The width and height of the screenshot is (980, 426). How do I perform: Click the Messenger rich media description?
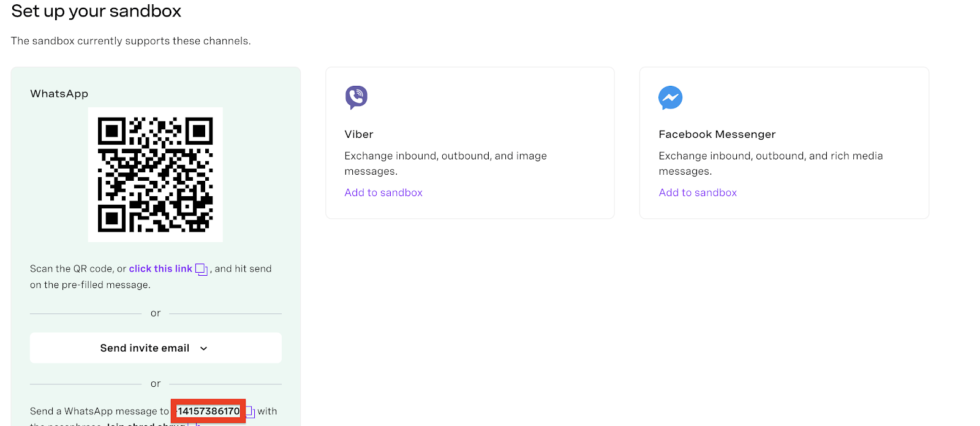click(x=771, y=164)
